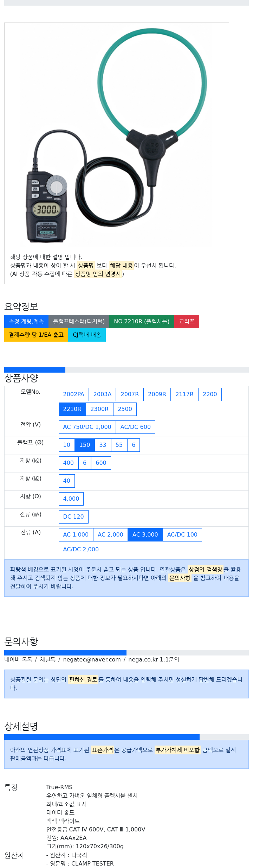Image resolution: width=253 pixels, height=868 pixels.
Task: Select the 2210R model option
Action: 72,409
